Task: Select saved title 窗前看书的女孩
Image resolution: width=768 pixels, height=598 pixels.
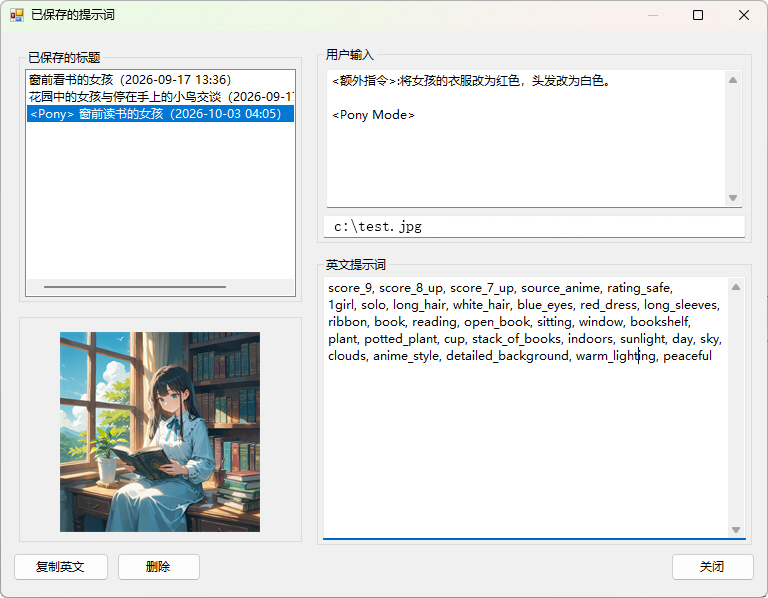Action: click(x=160, y=80)
